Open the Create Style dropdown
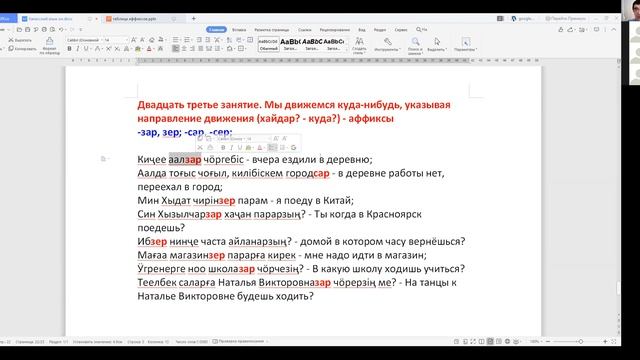The height and width of the screenshot is (360, 640). [359, 45]
